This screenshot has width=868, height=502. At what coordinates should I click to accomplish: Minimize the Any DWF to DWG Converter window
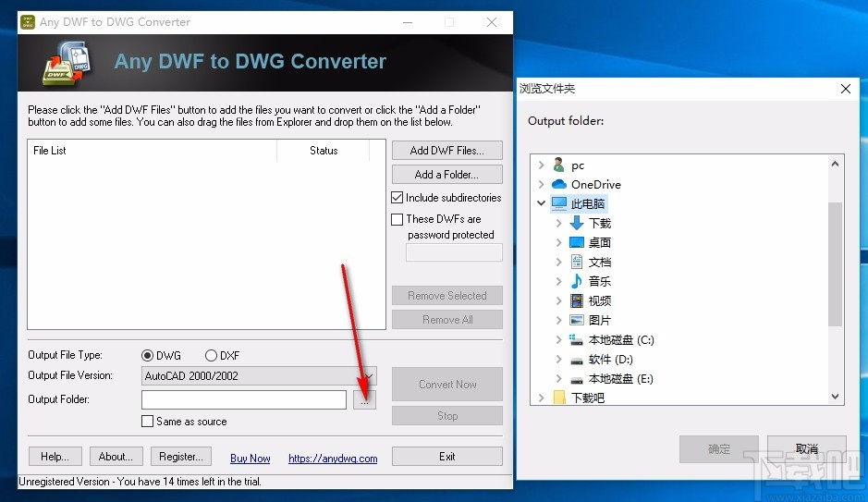tap(408, 22)
